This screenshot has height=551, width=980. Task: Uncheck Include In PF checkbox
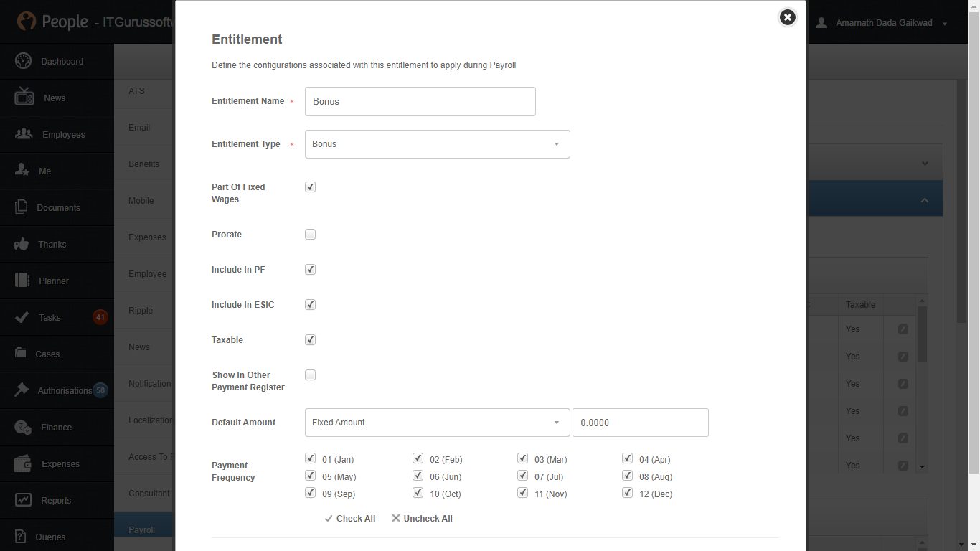310,270
